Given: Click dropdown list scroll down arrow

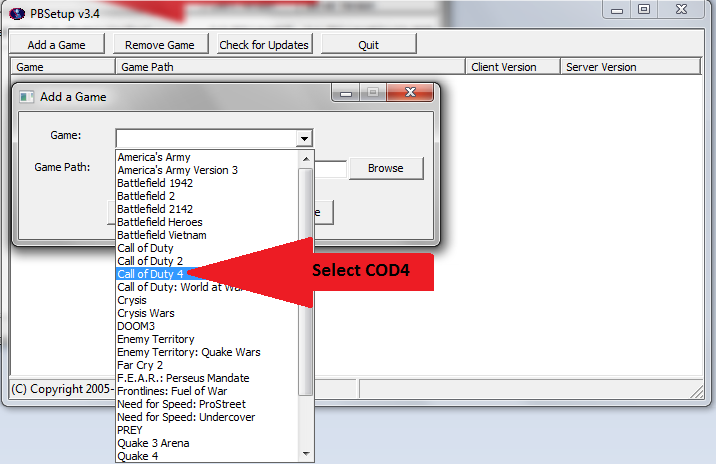Looking at the screenshot, I should [x=306, y=454].
